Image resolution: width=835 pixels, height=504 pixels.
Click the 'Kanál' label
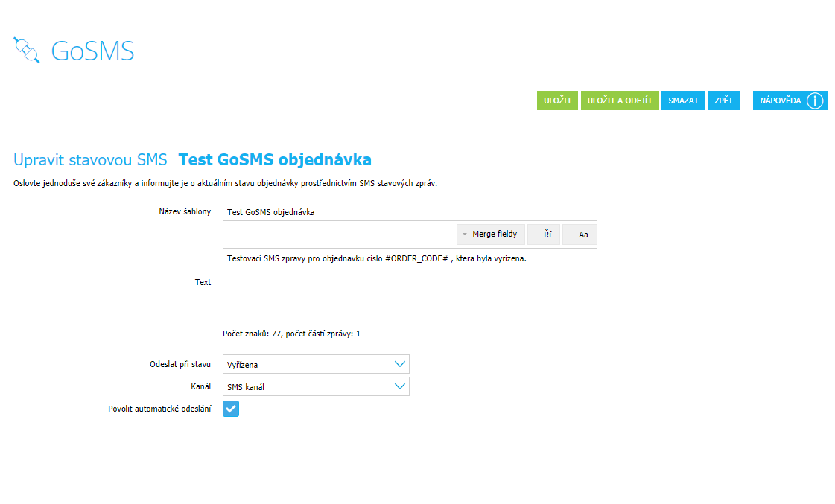click(x=201, y=387)
